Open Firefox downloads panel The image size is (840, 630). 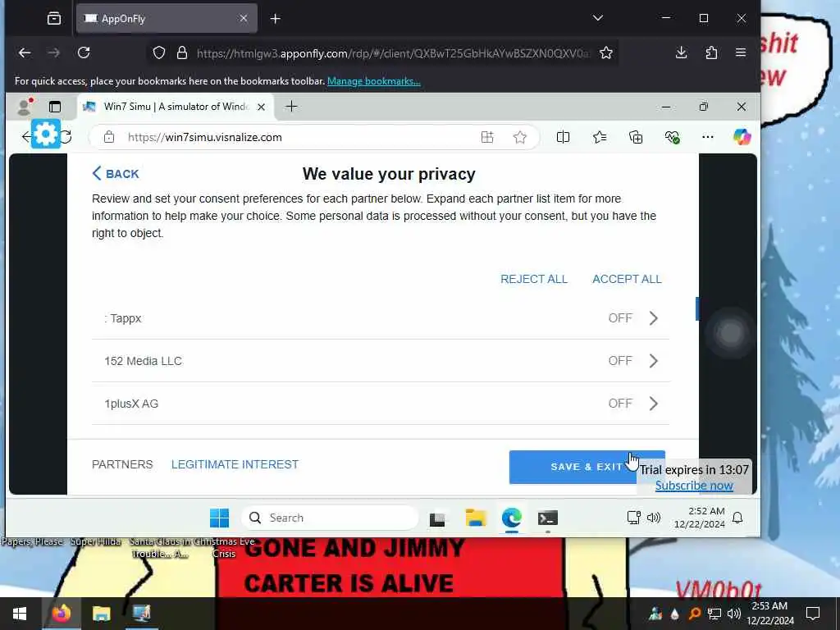681,52
